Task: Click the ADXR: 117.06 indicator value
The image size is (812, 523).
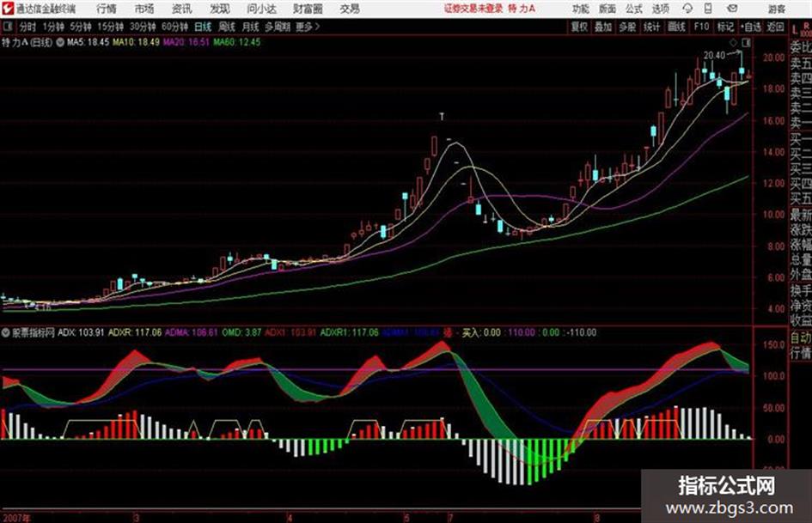Action: tap(135, 332)
